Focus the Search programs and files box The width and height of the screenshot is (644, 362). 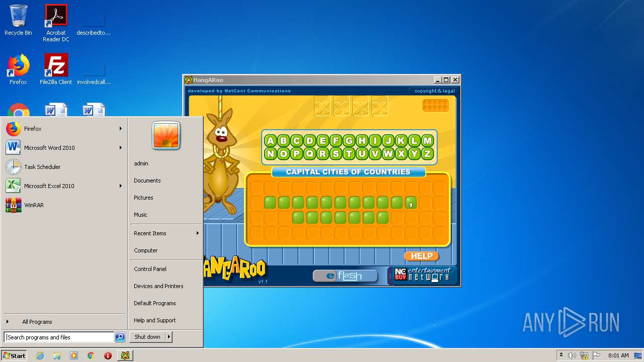pos(59,337)
